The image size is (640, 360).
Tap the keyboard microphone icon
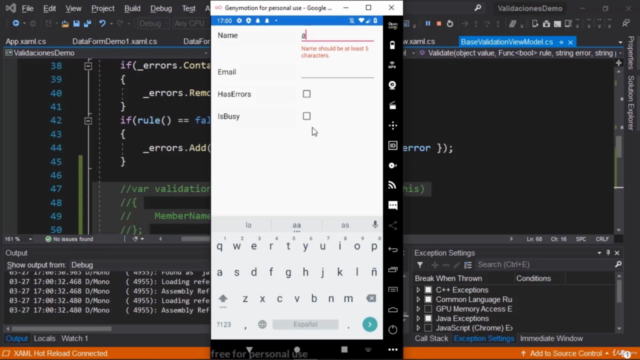(x=375, y=224)
